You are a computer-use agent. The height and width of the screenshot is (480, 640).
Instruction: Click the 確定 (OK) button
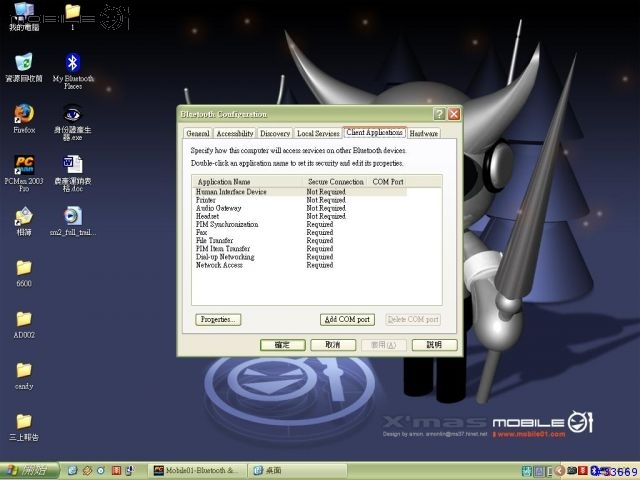pos(282,345)
